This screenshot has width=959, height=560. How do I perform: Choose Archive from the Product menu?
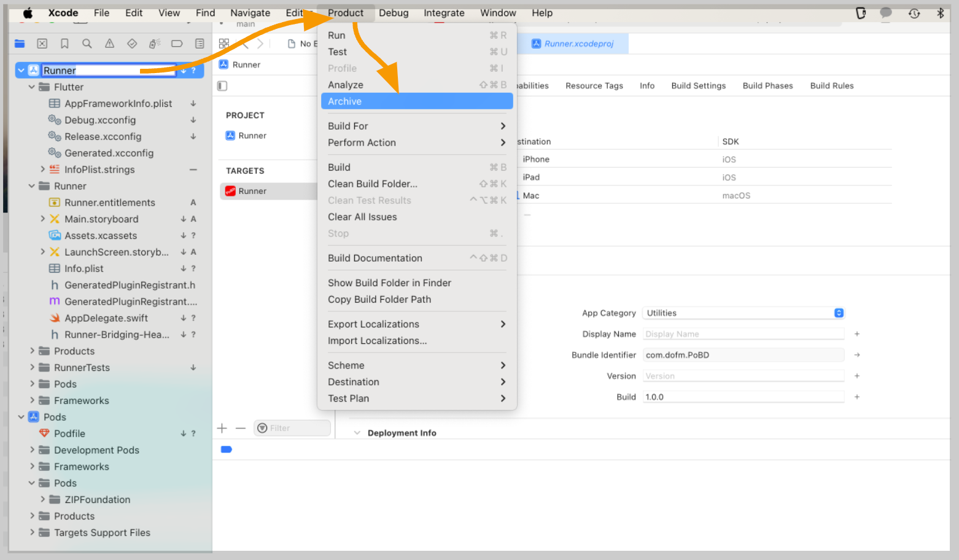pos(417,101)
